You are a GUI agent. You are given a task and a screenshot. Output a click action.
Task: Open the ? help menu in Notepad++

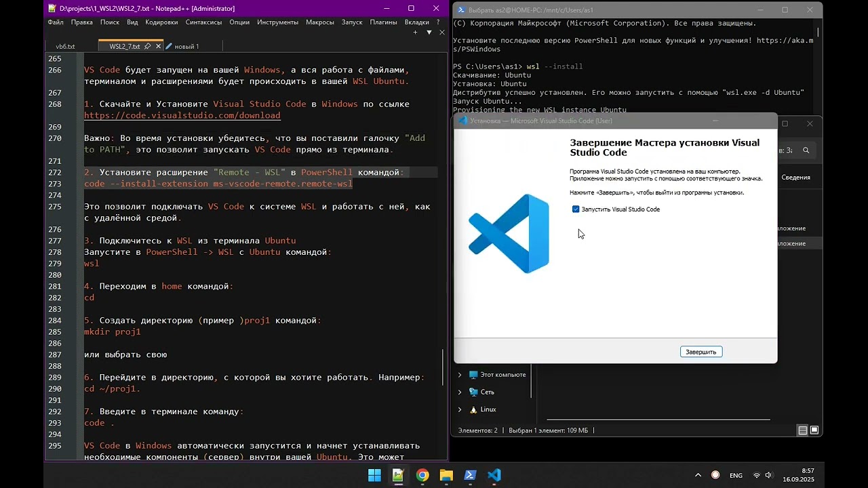click(x=438, y=22)
